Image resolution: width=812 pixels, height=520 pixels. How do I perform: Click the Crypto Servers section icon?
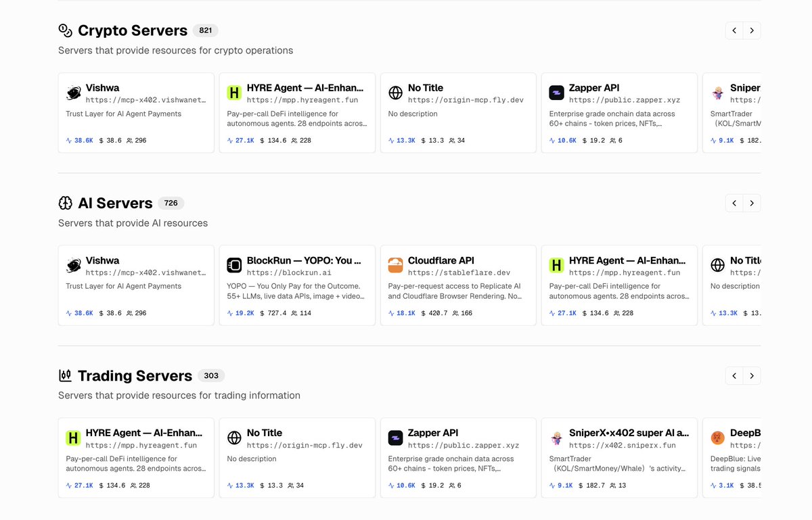coord(65,30)
